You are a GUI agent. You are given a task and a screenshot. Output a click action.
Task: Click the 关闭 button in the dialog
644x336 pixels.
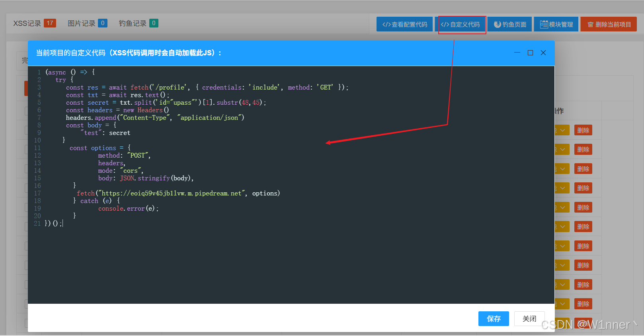(x=529, y=318)
